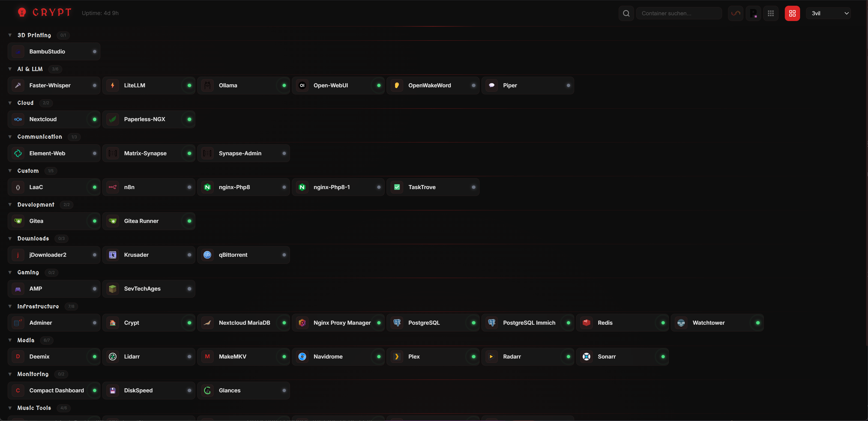Click the red Crypt skull logo
This screenshot has height=421, width=868.
click(22, 13)
